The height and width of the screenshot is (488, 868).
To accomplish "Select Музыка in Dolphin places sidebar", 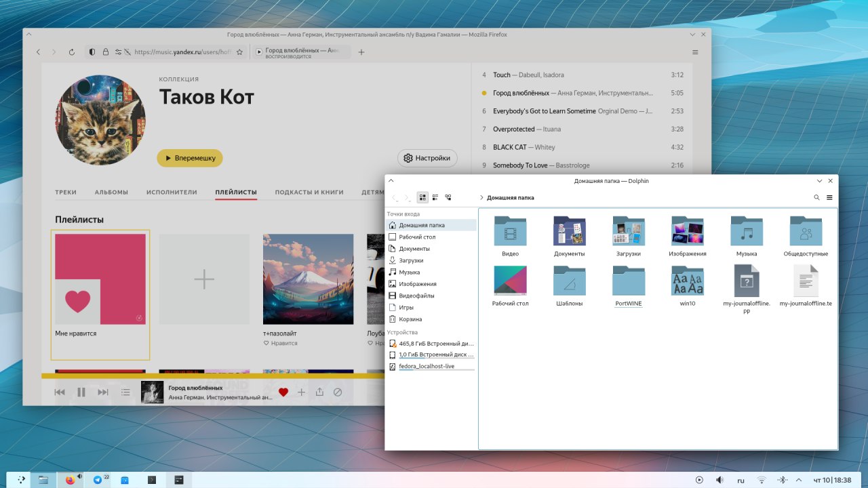I will point(431,272).
